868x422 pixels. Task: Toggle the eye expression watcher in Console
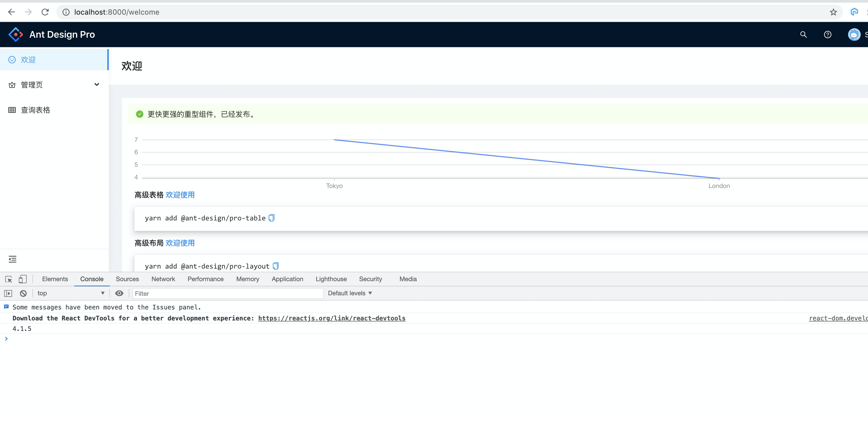pos(119,293)
